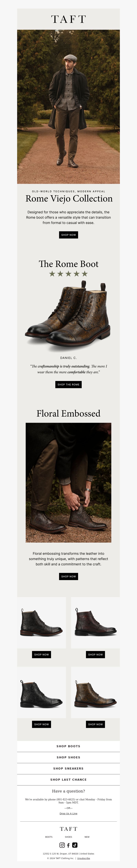Click the TAFT logo at top

(68, 19)
